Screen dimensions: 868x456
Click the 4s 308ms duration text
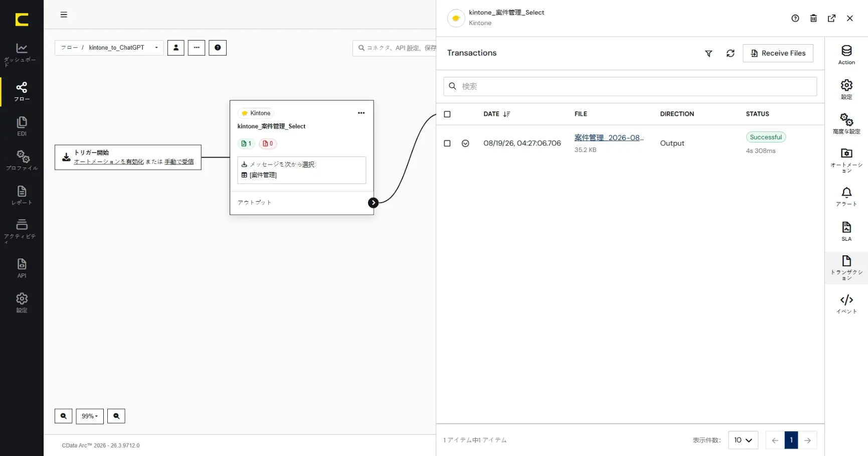[761, 151]
